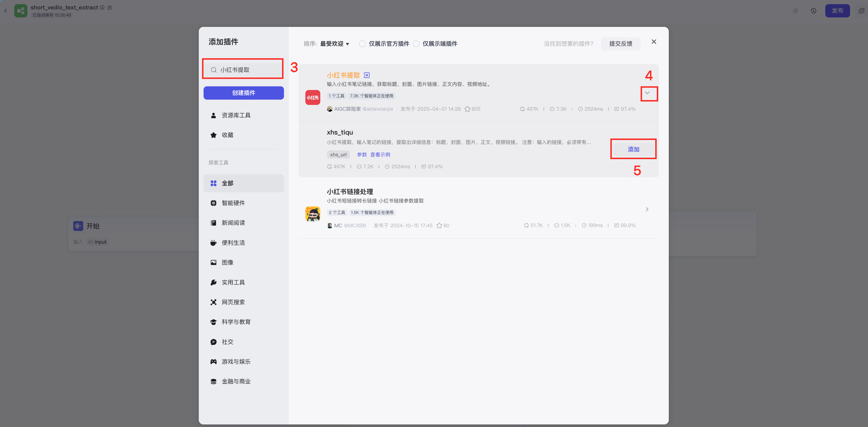Click the 提交反馈 button
This screenshot has height=427, width=868.
click(x=621, y=44)
